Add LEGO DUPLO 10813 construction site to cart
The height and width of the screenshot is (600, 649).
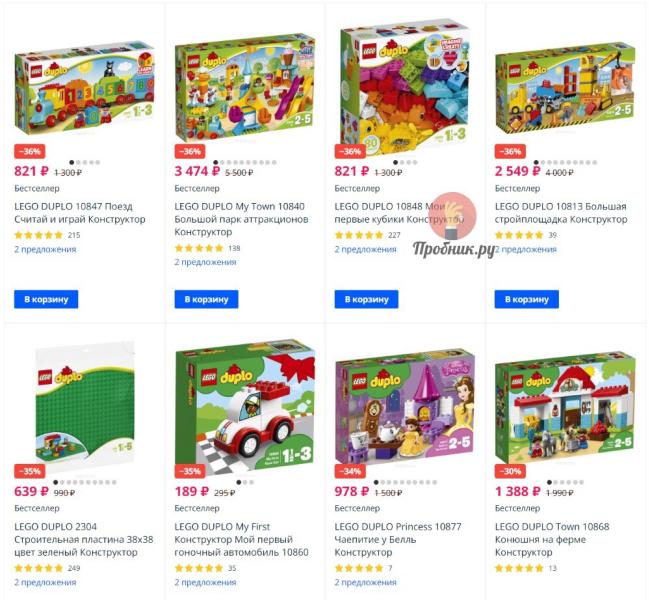point(526,299)
